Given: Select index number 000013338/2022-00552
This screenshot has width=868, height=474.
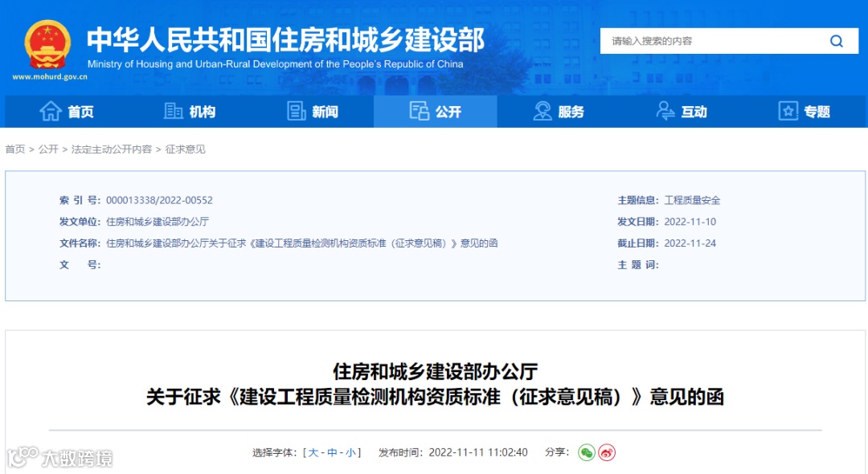Looking at the screenshot, I should pyautogui.click(x=159, y=200).
